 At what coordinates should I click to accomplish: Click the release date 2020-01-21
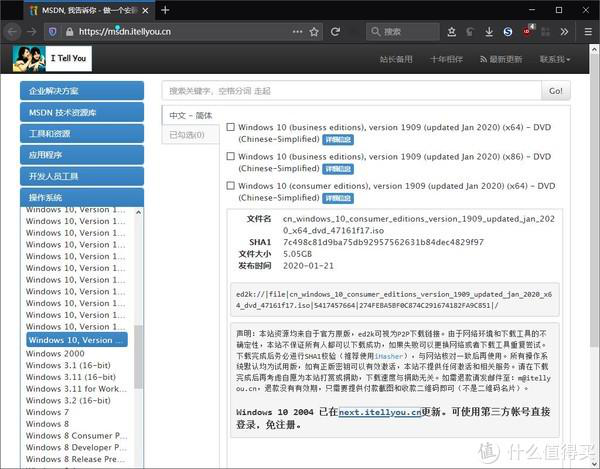(308, 266)
